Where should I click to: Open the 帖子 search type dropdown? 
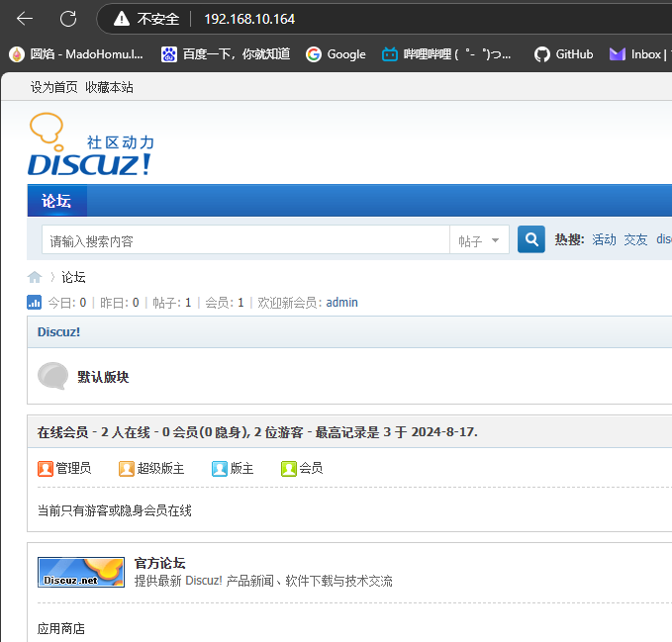[x=479, y=239]
